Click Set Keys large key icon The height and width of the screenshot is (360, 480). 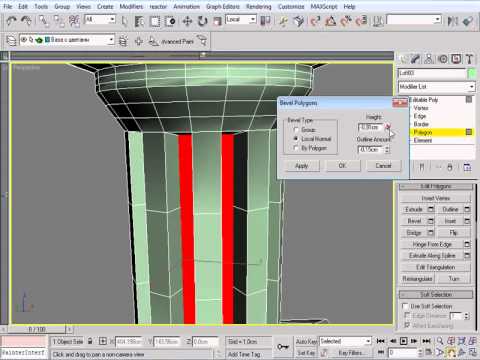[283, 347]
